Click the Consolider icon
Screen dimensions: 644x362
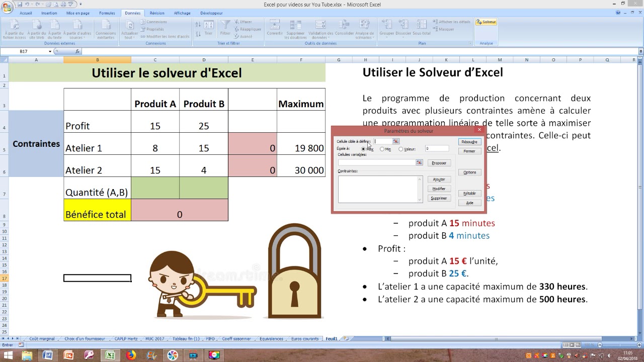coord(345,28)
